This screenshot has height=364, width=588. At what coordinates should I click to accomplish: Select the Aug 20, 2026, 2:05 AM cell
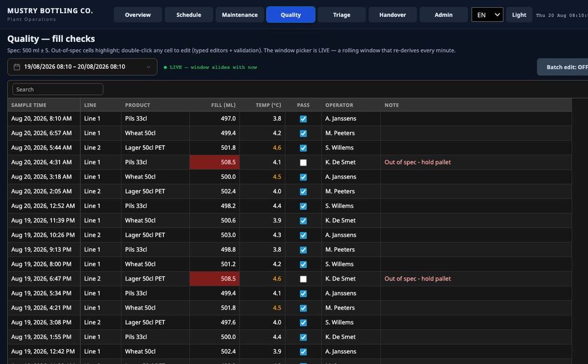click(x=44, y=191)
